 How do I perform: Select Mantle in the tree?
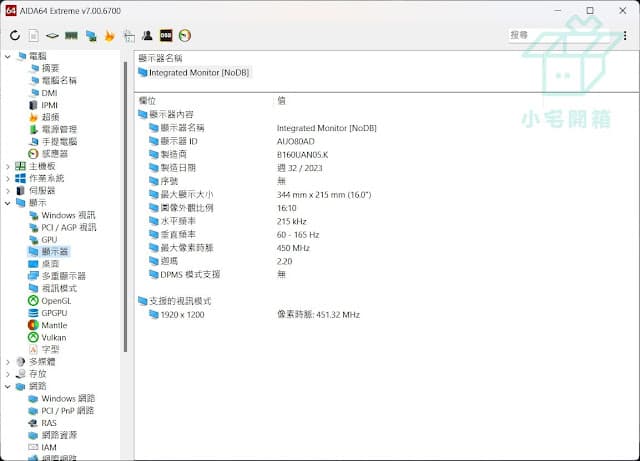tap(54, 325)
